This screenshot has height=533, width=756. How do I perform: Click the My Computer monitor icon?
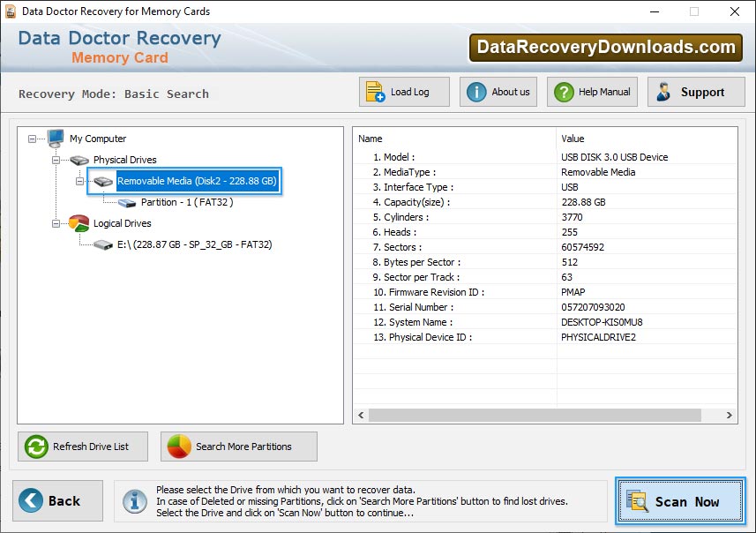[56, 139]
